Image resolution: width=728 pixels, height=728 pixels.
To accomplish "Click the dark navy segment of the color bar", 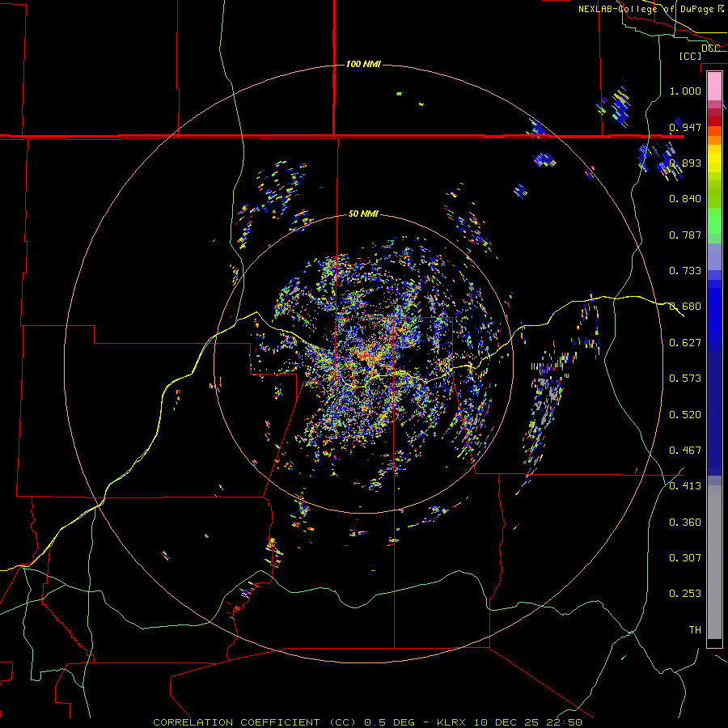I will (x=714, y=411).
